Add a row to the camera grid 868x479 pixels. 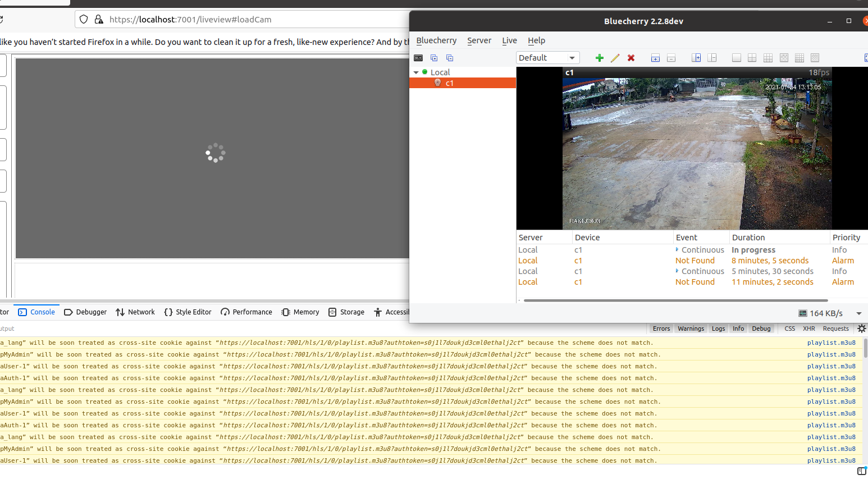[655, 57]
